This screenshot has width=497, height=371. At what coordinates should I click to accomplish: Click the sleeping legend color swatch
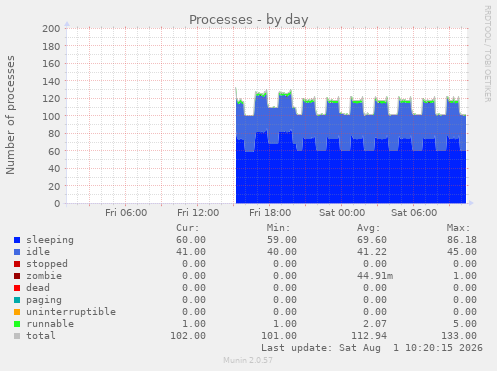click(x=17, y=240)
